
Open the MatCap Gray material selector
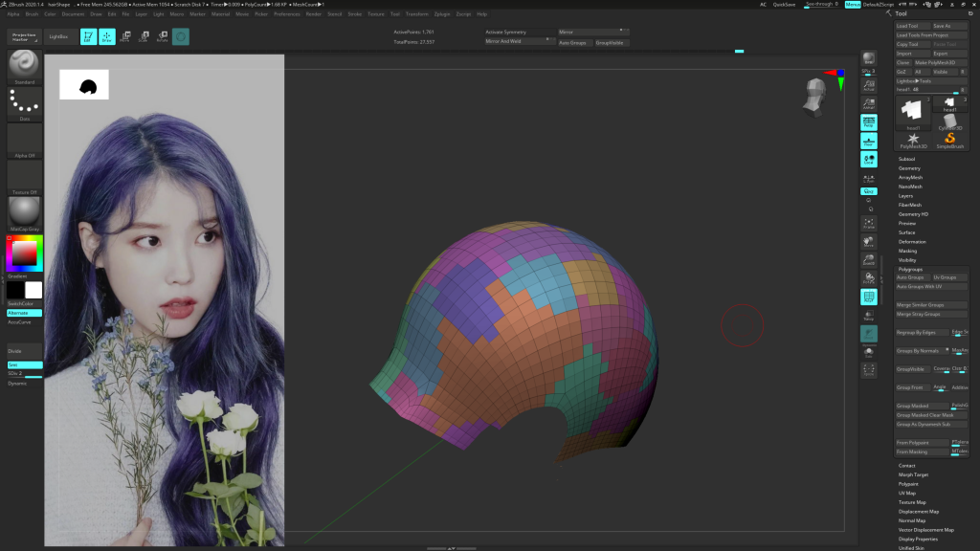pyautogui.click(x=25, y=212)
